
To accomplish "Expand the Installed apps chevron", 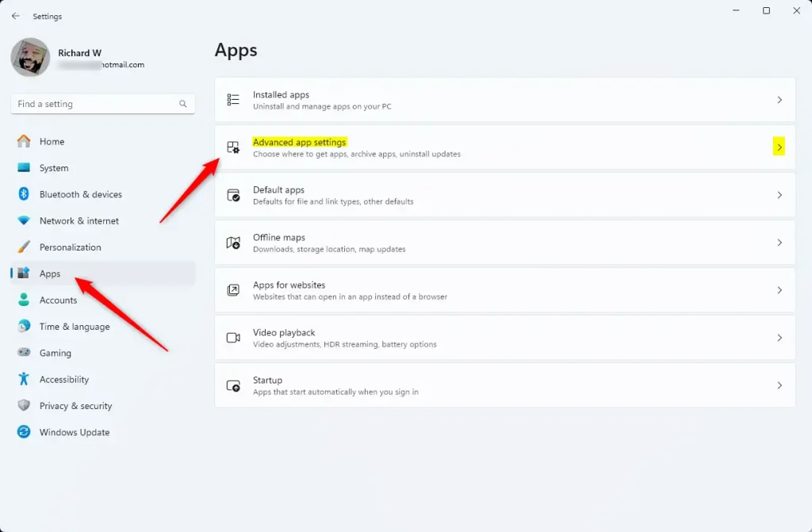I will (779, 100).
